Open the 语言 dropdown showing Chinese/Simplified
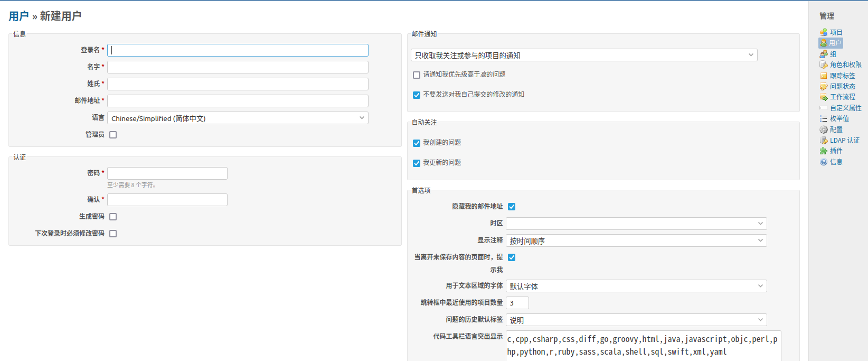Image resolution: width=868 pixels, height=361 pixels. tap(238, 118)
